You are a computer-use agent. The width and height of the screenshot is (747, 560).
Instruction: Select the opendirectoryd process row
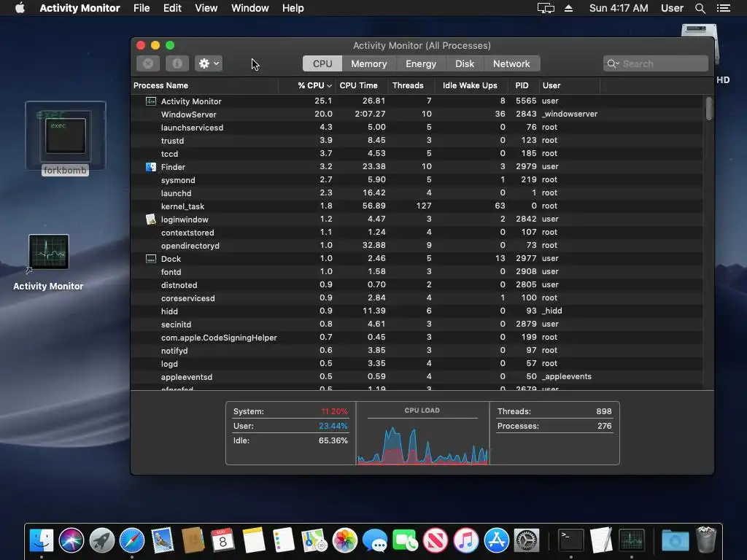point(417,245)
